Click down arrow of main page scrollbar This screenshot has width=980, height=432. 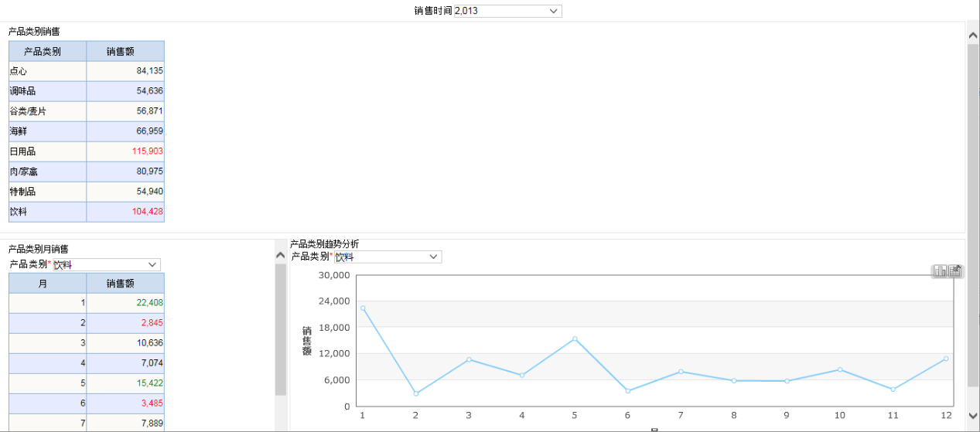coord(973,415)
